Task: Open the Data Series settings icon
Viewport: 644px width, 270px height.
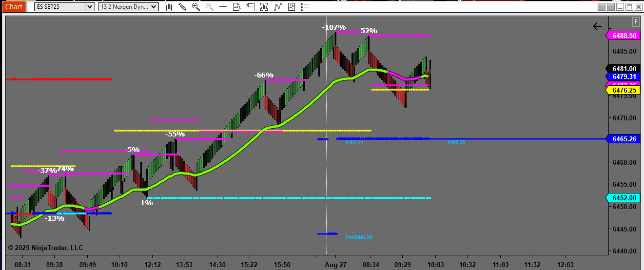Action: coord(264,7)
